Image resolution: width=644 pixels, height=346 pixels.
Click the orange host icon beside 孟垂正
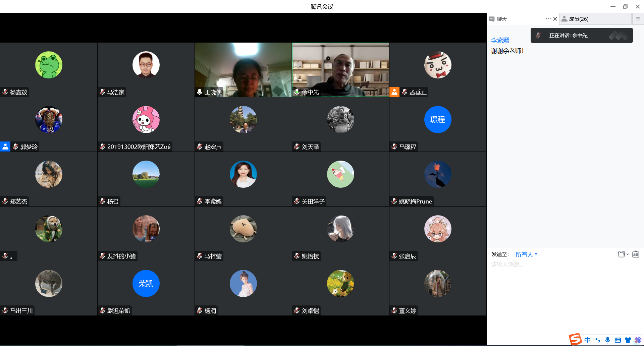tap(394, 92)
